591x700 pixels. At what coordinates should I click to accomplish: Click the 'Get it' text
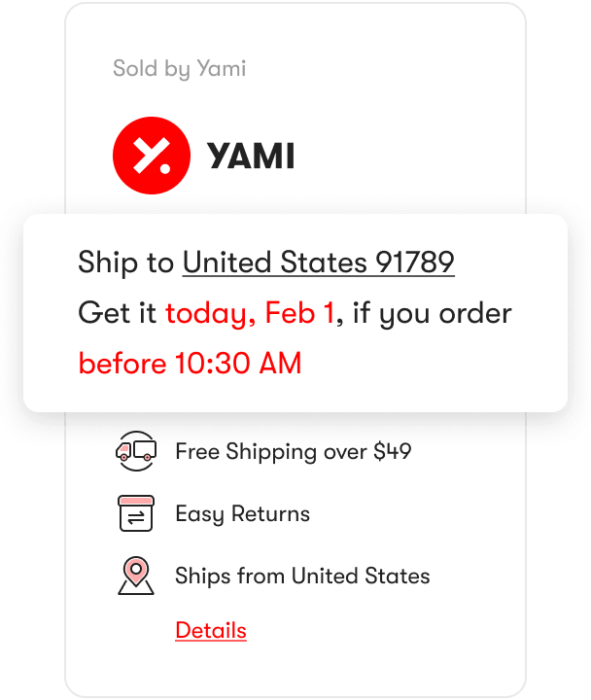(117, 312)
